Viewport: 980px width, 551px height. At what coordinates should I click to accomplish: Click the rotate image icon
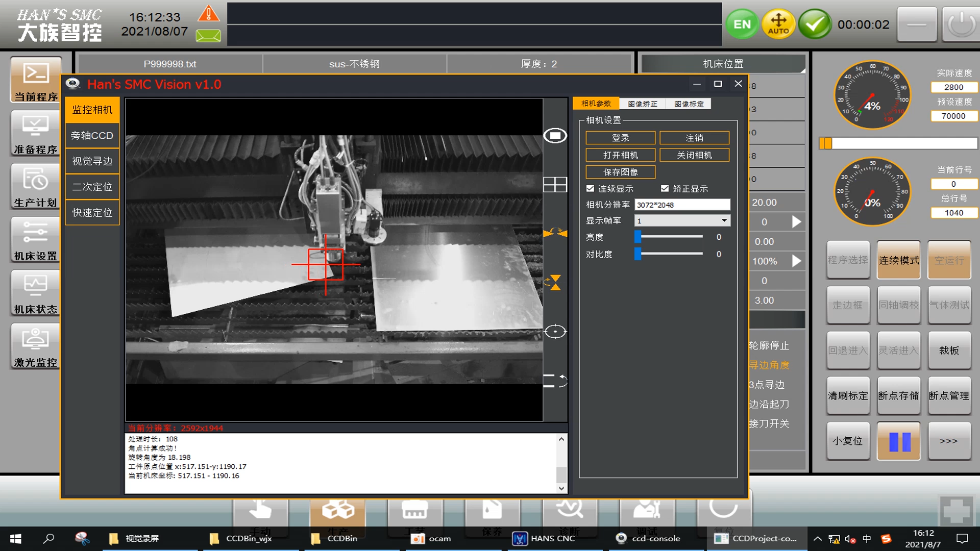[555, 381]
